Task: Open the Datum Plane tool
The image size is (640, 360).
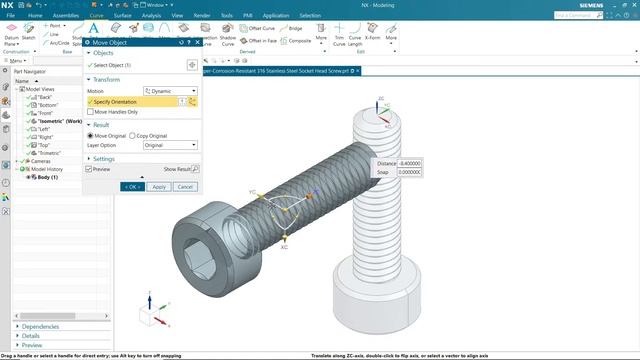Action: point(11,34)
